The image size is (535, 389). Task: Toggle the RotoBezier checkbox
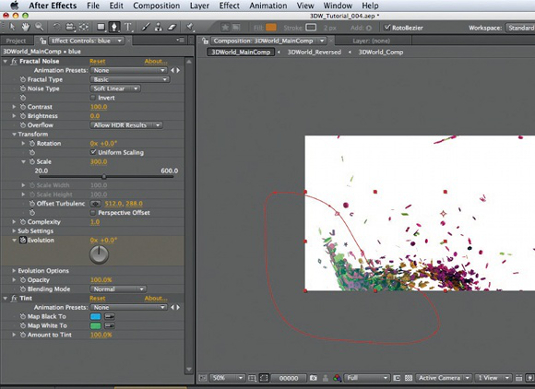coord(387,27)
